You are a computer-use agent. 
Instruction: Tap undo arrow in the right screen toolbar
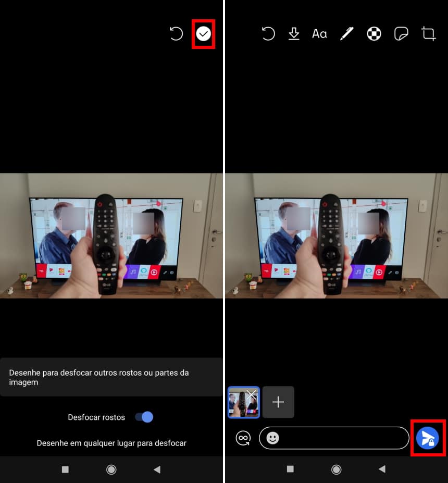pyautogui.click(x=268, y=34)
